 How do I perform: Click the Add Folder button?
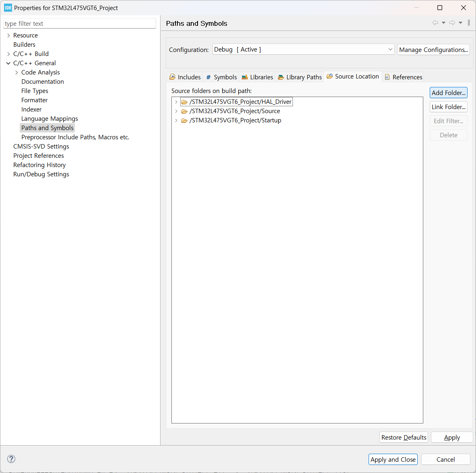(x=448, y=93)
